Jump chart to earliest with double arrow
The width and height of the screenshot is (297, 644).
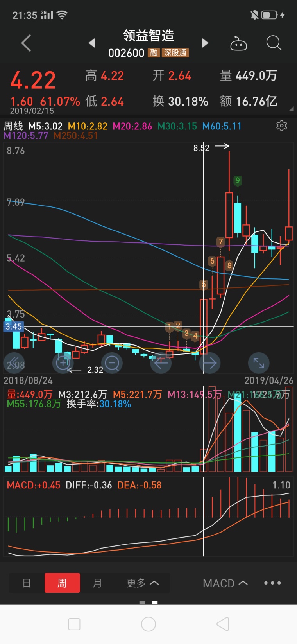14,363
